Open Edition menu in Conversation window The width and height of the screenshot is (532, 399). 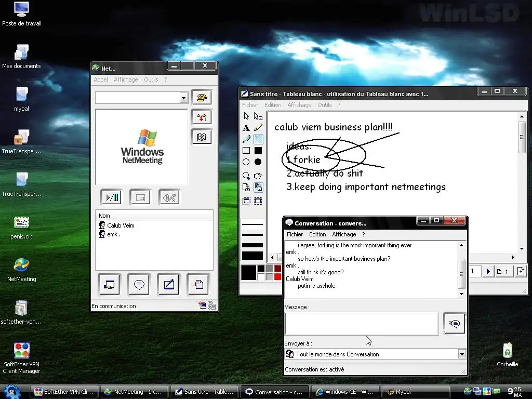click(x=317, y=234)
